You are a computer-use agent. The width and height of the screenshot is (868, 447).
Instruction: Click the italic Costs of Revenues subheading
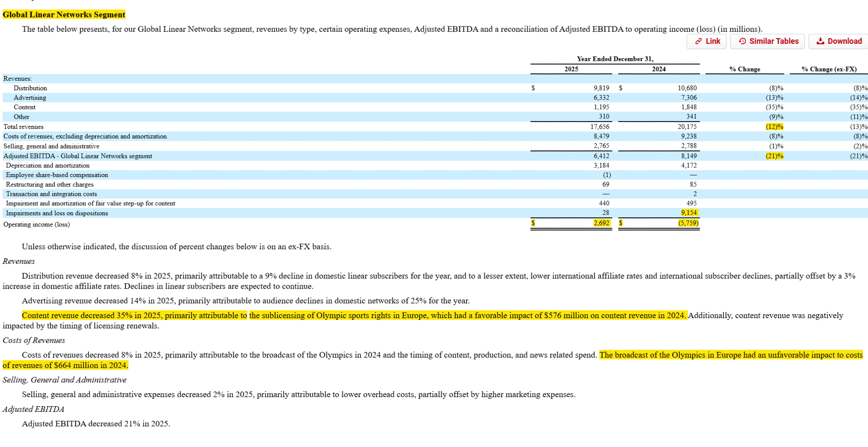click(34, 340)
